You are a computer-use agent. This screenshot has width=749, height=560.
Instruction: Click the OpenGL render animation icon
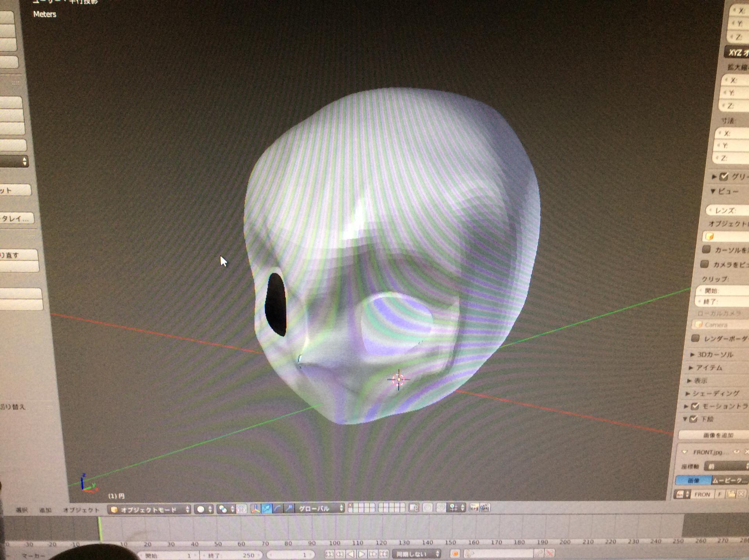point(485,507)
